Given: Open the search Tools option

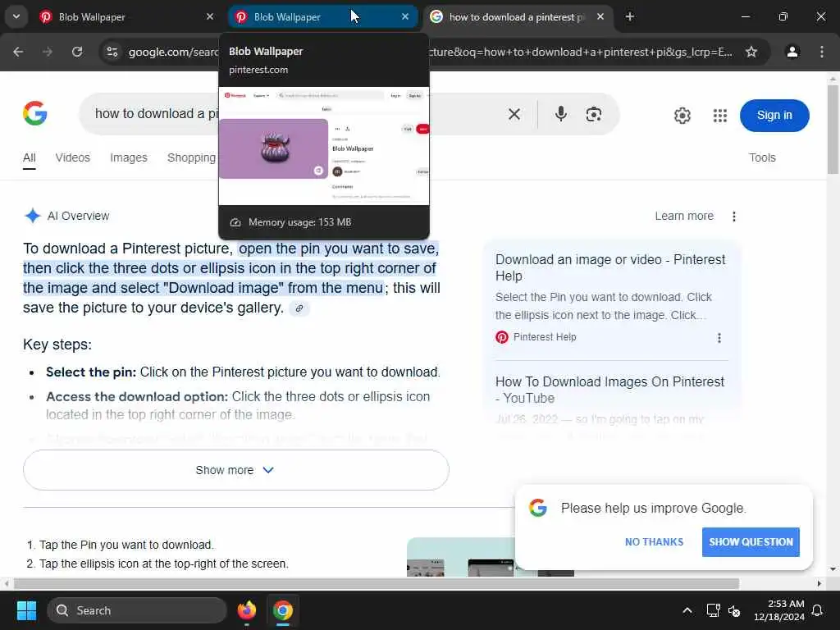Looking at the screenshot, I should click(x=762, y=157).
